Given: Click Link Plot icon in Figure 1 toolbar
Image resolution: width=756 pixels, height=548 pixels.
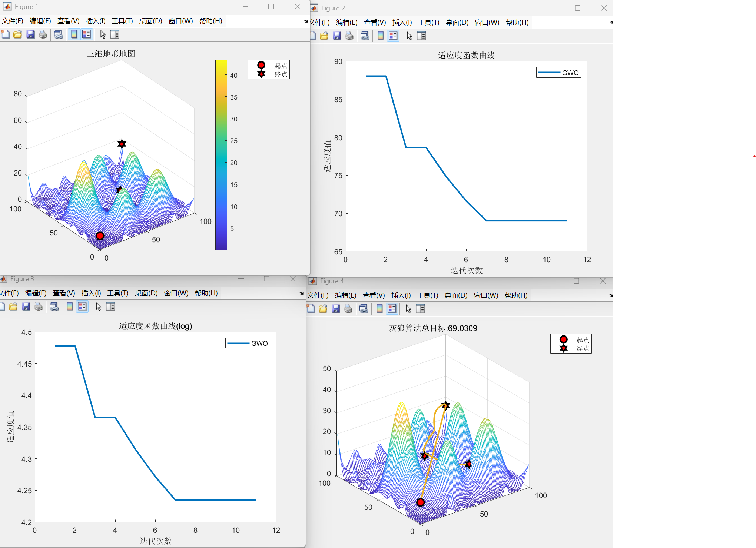Looking at the screenshot, I should [x=58, y=34].
